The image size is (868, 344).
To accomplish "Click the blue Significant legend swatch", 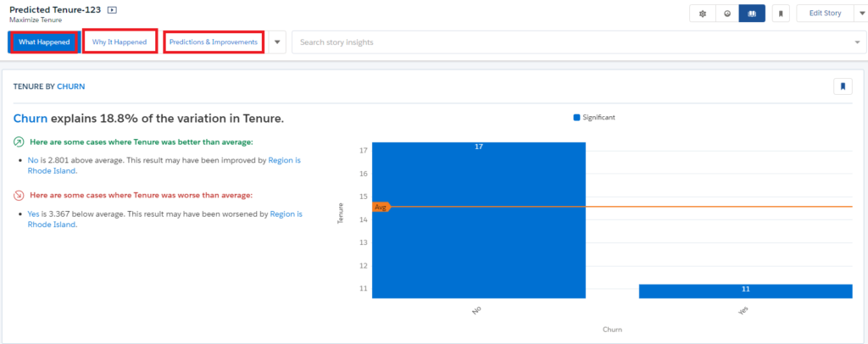I will [576, 117].
